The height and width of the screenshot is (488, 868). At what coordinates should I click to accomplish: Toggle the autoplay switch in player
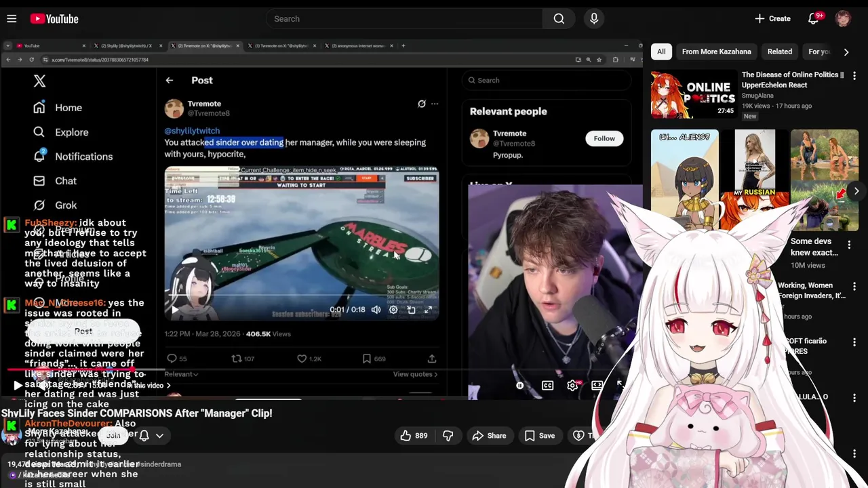tap(520, 386)
